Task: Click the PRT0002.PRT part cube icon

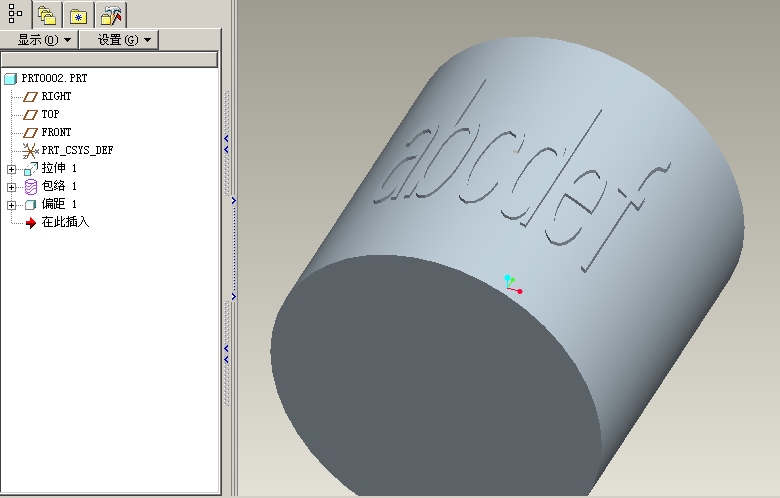Action: click(10, 79)
